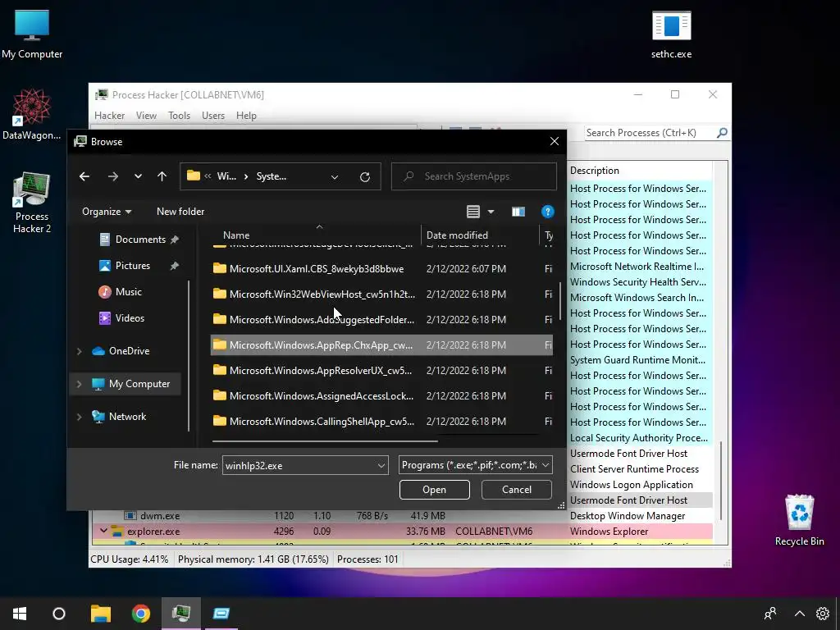Sort files by Name column

[236, 235]
